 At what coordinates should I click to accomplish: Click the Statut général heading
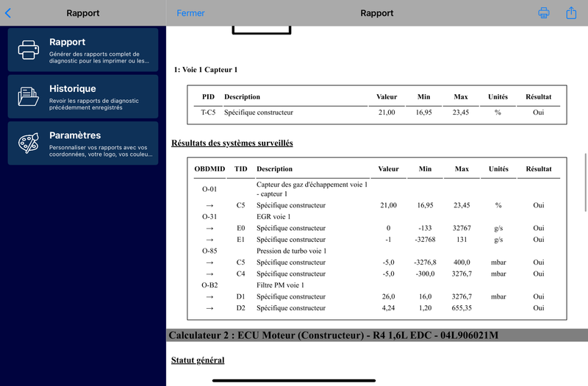tap(198, 360)
